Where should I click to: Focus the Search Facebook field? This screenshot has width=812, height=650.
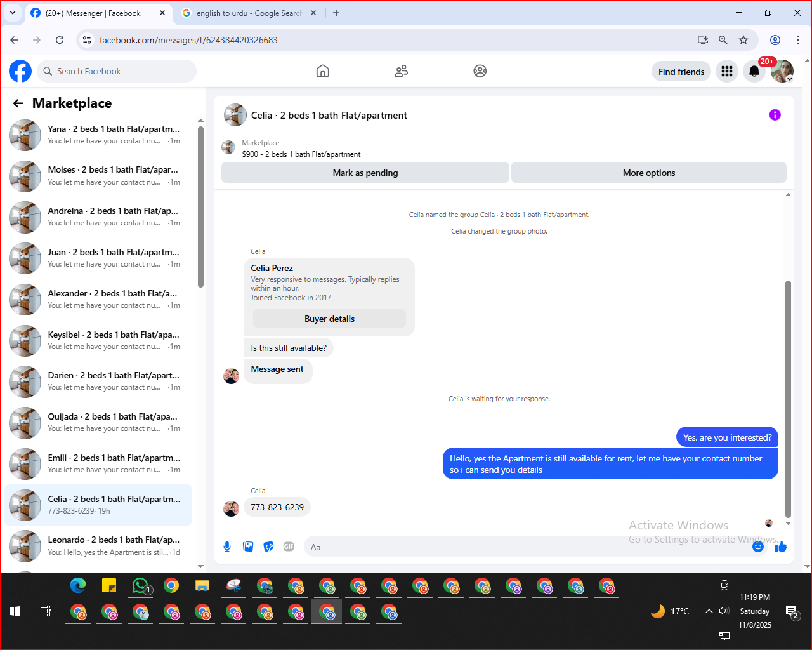[x=117, y=71]
